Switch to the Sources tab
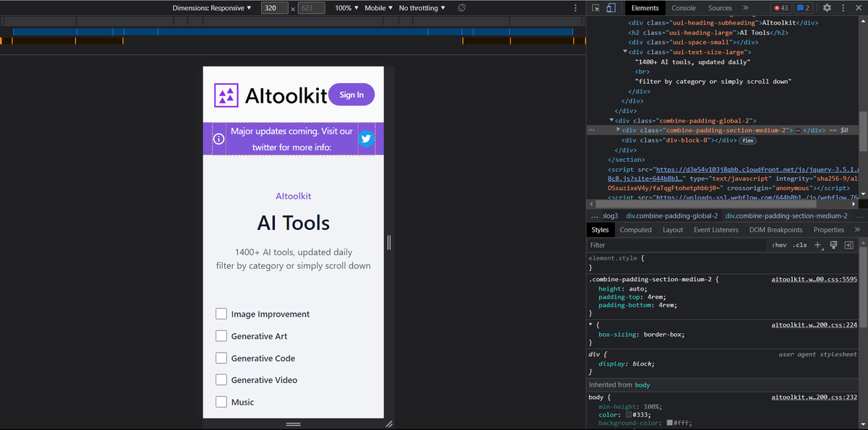Screen dimensions: 868x430 click(x=720, y=8)
